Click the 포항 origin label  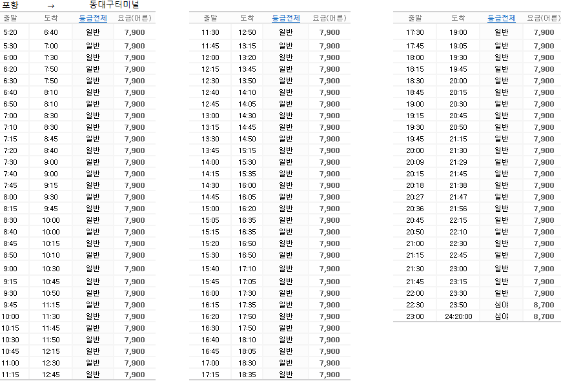click(x=10, y=5)
